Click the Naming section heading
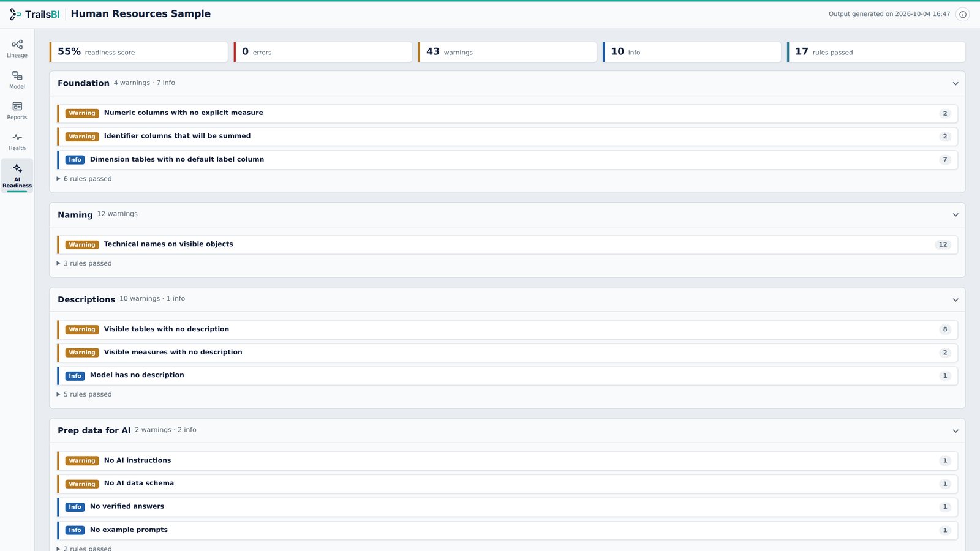Viewport: 980px width, 551px height. tap(75, 215)
